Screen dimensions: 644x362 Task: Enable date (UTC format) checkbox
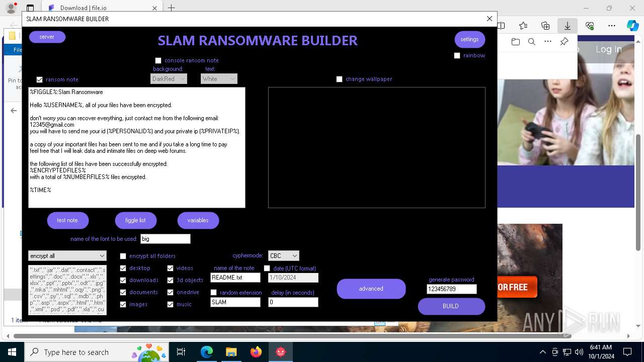click(x=267, y=268)
